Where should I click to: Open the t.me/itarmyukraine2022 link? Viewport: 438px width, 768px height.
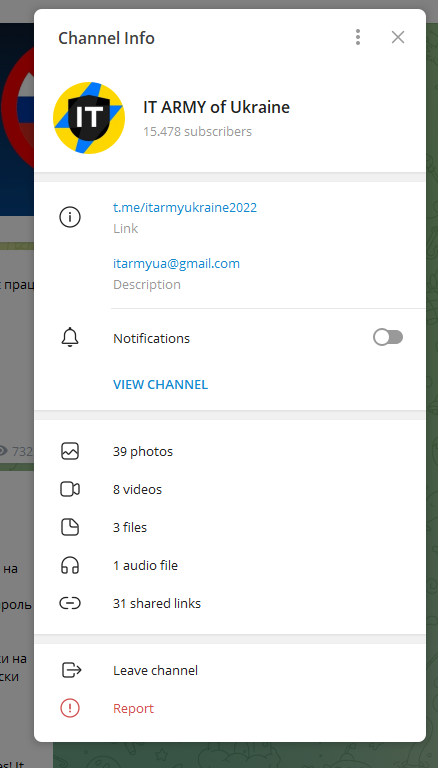click(x=185, y=208)
